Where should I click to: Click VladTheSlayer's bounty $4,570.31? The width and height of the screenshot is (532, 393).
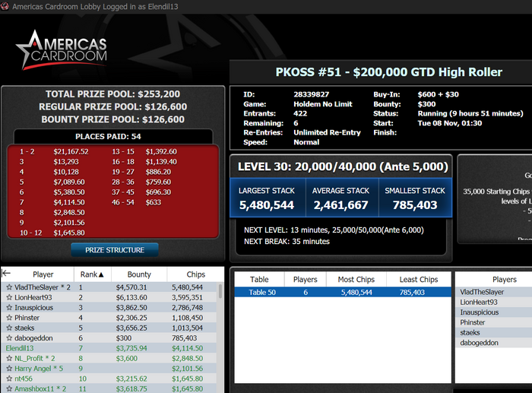click(131, 287)
